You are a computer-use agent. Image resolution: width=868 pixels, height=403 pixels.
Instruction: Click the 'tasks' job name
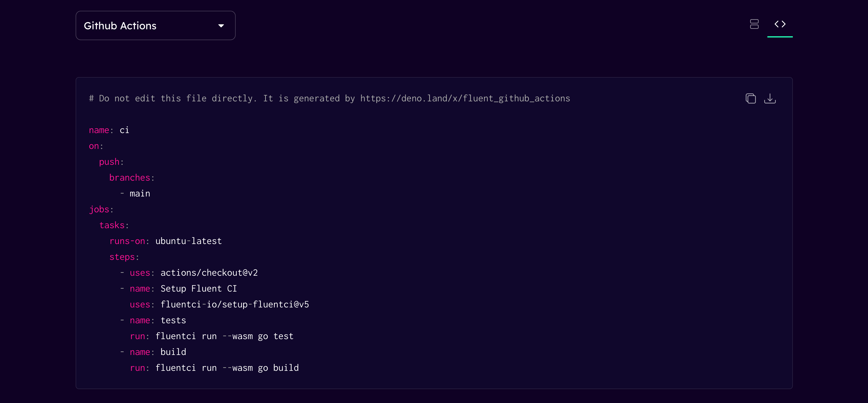coord(112,226)
